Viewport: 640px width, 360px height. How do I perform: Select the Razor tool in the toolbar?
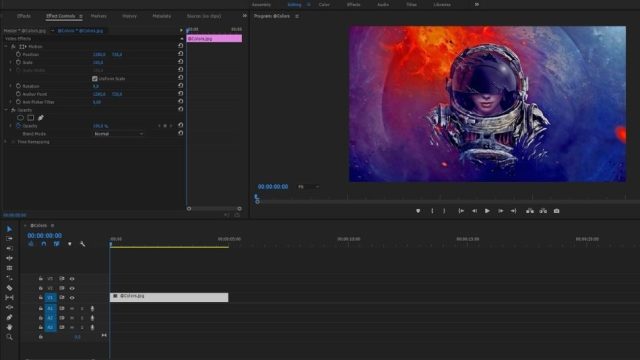[x=9, y=288]
